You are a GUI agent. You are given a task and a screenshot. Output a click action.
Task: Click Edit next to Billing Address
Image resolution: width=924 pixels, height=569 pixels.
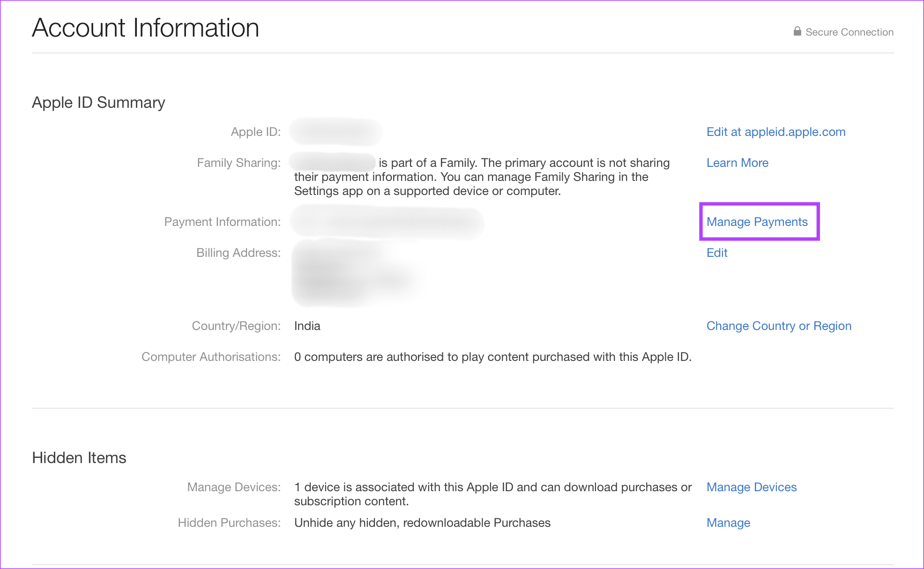[717, 253]
